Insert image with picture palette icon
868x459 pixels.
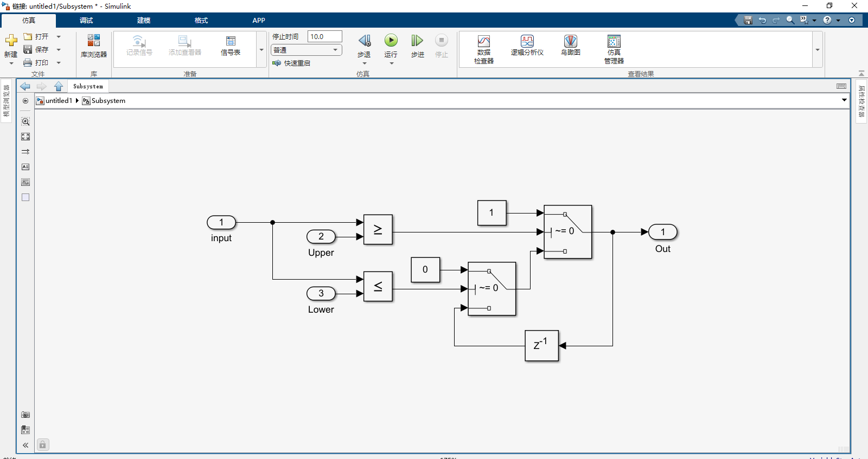point(25,182)
